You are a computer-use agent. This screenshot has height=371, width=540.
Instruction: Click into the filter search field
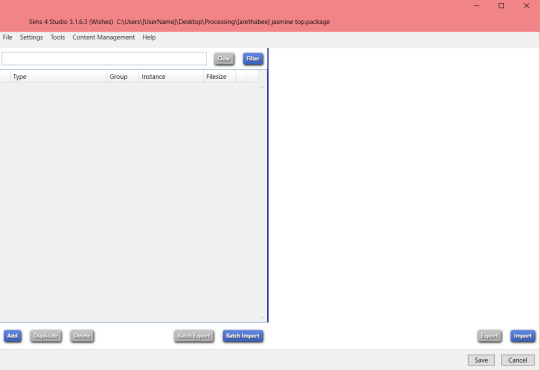104,59
